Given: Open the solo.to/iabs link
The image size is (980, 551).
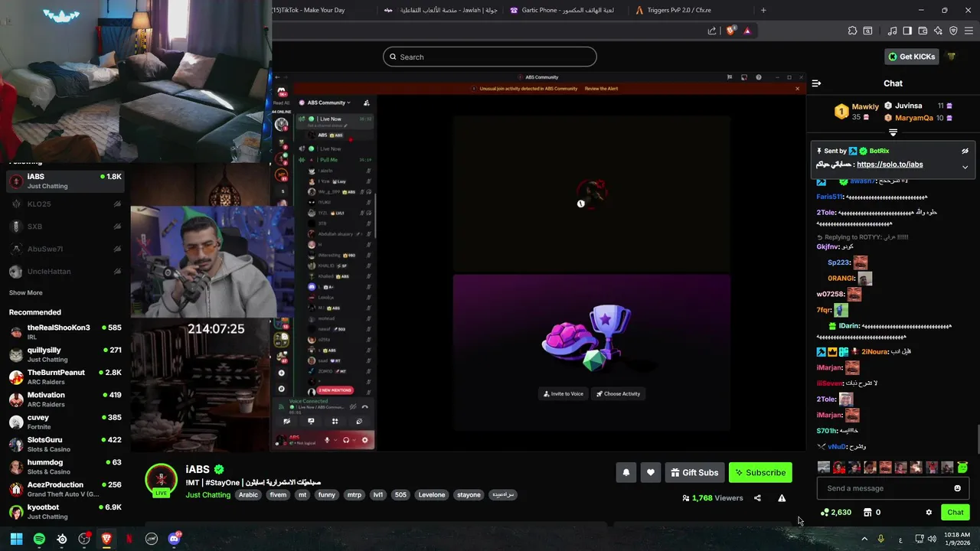Looking at the screenshot, I should 890,165.
